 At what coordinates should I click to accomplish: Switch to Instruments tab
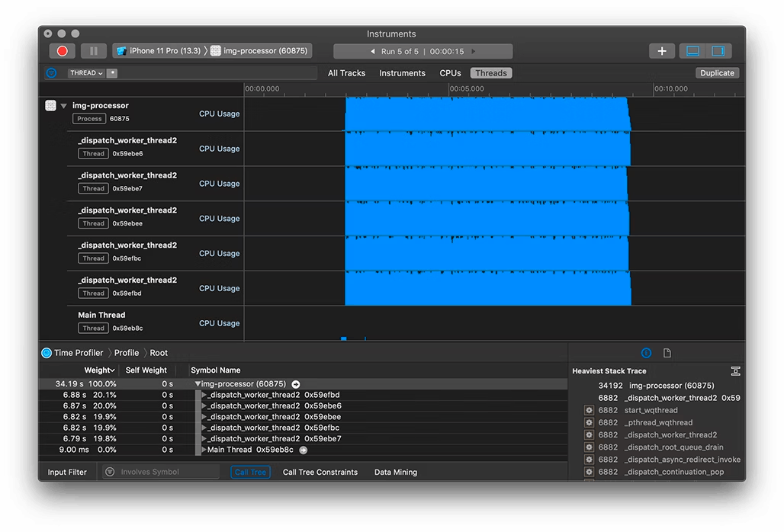[x=402, y=73]
